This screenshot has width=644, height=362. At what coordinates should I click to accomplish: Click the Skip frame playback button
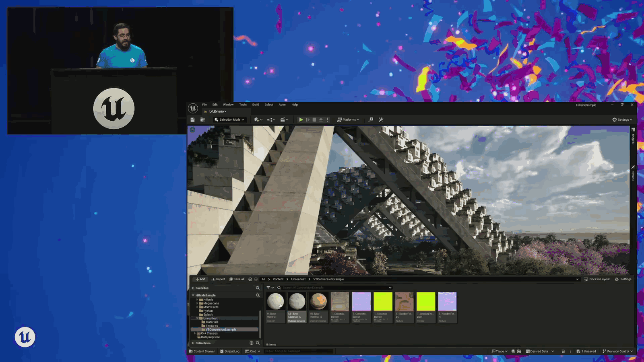pos(308,119)
